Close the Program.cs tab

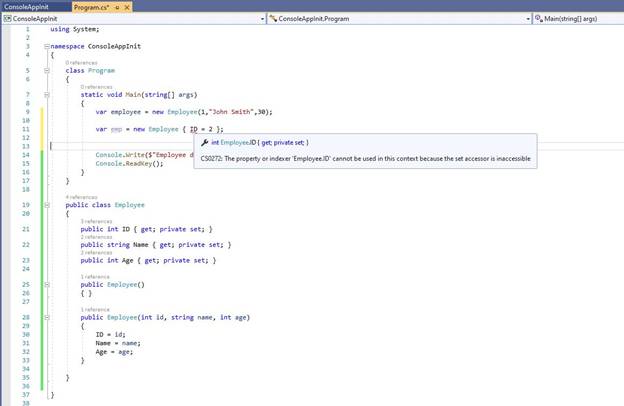click(127, 7)
